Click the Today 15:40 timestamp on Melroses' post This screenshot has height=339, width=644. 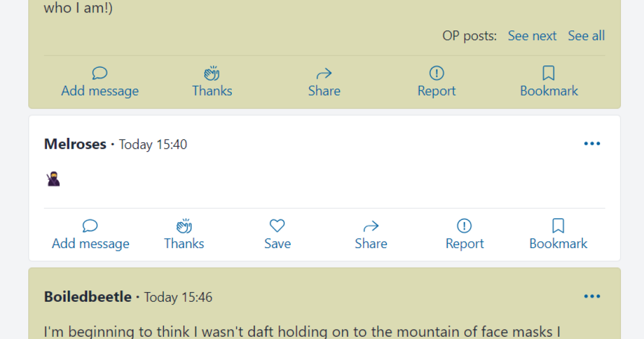tap(152, 145)
